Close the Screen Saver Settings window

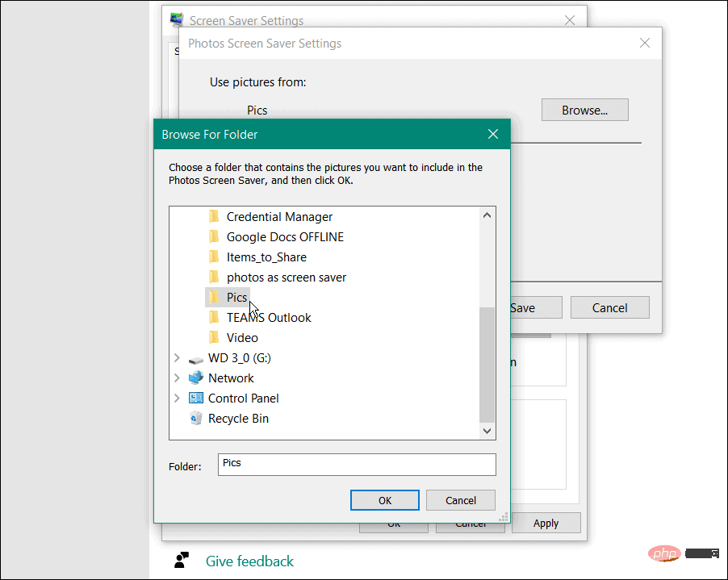click(x=570, y=20)
